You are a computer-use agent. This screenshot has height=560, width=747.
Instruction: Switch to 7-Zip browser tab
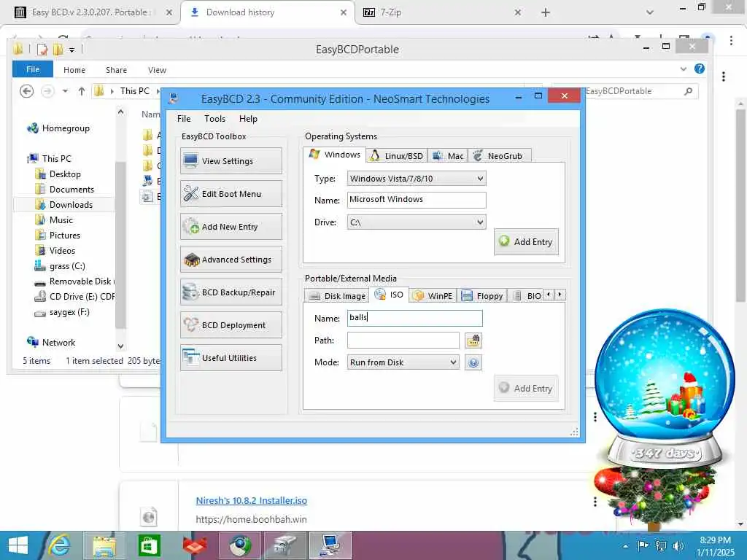[391, 12]
